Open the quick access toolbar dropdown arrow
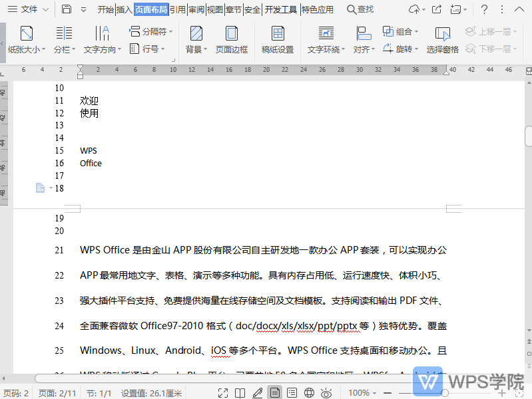The width and height of the screenshot is (532, 399). (x=83, y=9)
